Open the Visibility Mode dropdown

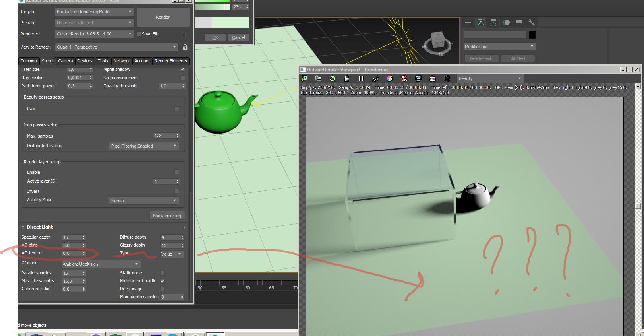[144, 201]
